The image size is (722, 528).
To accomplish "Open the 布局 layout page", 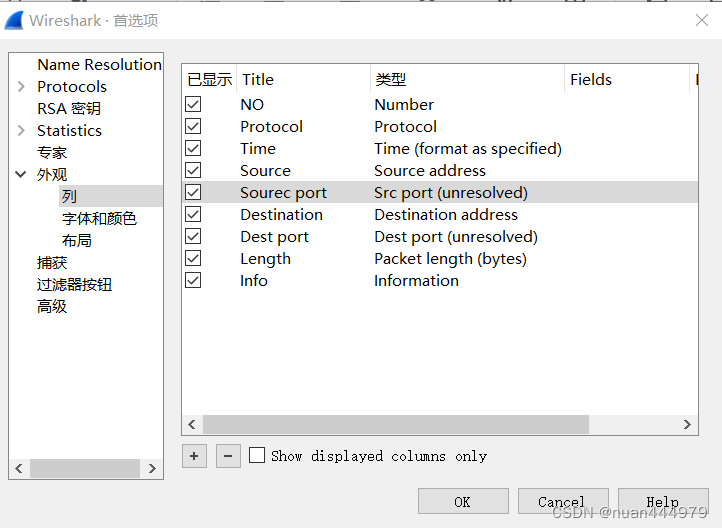I will coord(77,240).
